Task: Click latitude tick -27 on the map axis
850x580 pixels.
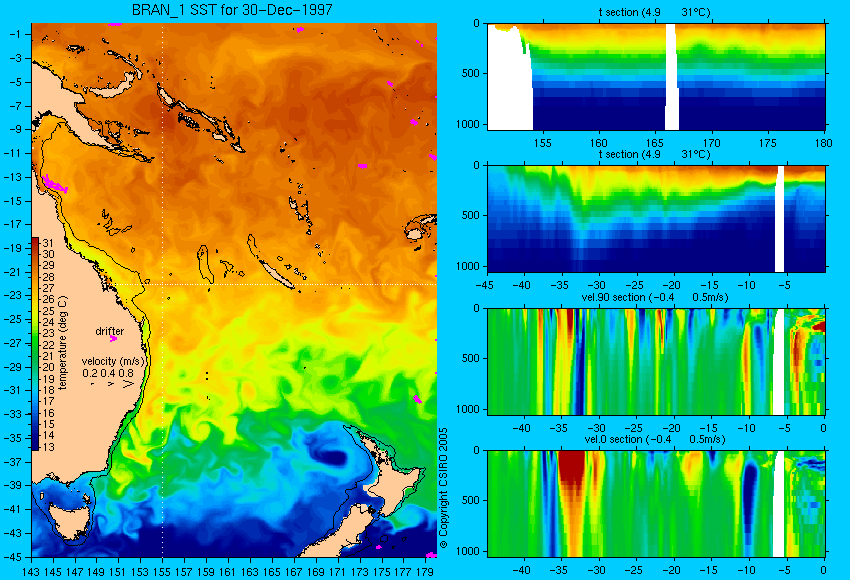Action: [x=12, y=343]
